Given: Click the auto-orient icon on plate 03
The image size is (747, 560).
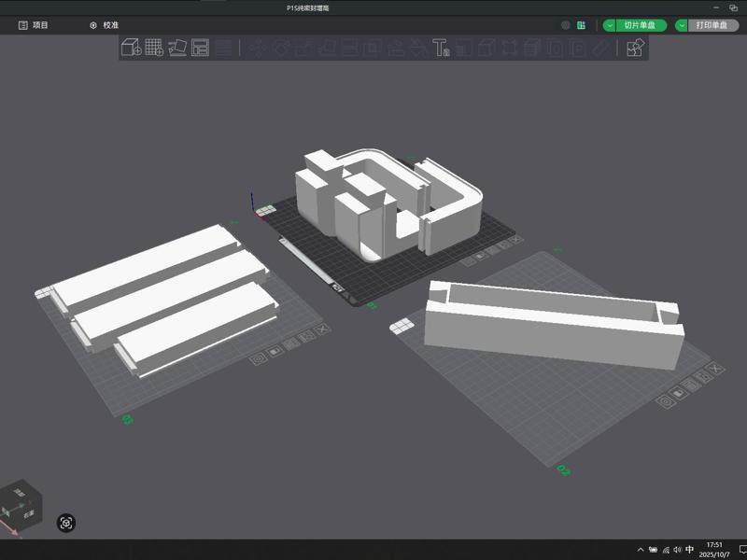Looking at the screenshot, I should [x=306, y=336].
